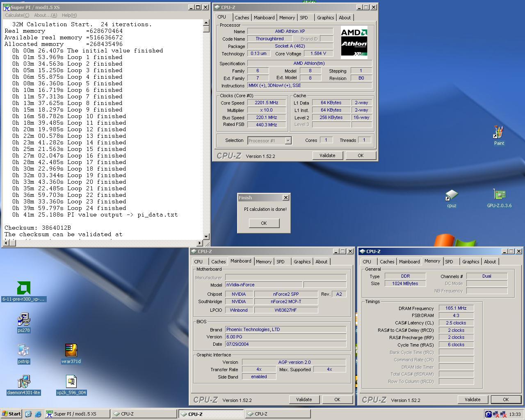Open the GPU-Z.0.3.6 desktop icon
Image resolution: width=525 pixels, height=420 pixels.
(x=499, y=199)
